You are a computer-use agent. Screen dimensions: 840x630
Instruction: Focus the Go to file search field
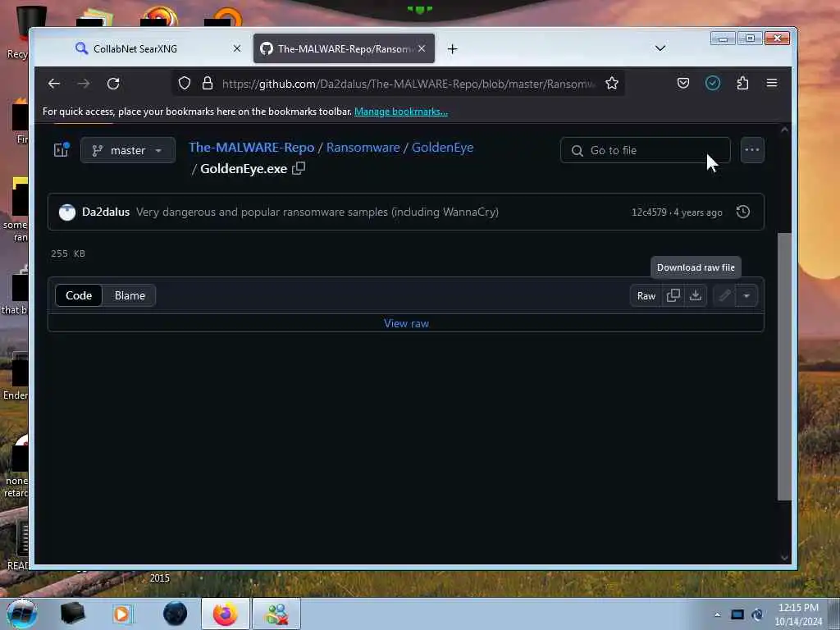pyautogui.click(x=645, y=150)
